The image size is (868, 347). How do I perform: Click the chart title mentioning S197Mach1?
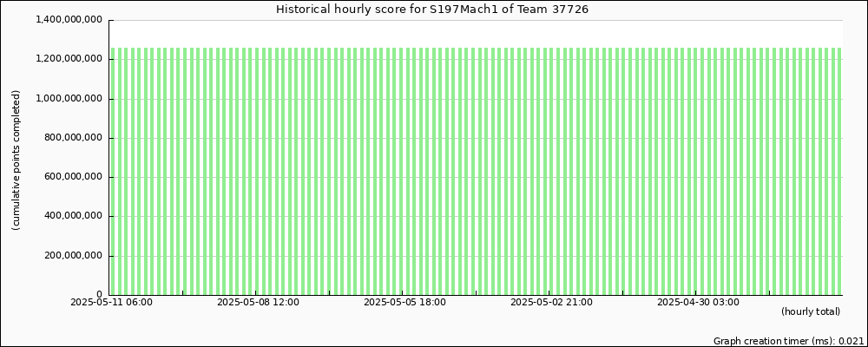pos(431,10)
